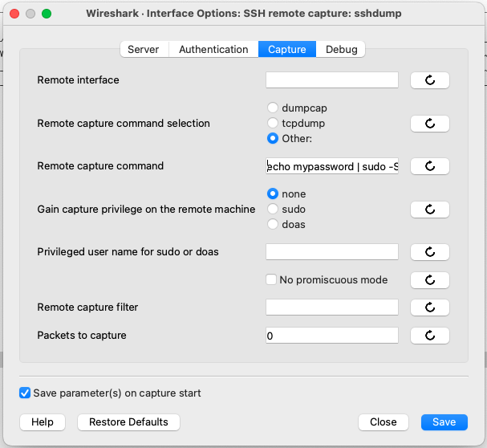Reset the Remote interface field
The height and width of the screenshot is (448, 487).
click(429, 80)
